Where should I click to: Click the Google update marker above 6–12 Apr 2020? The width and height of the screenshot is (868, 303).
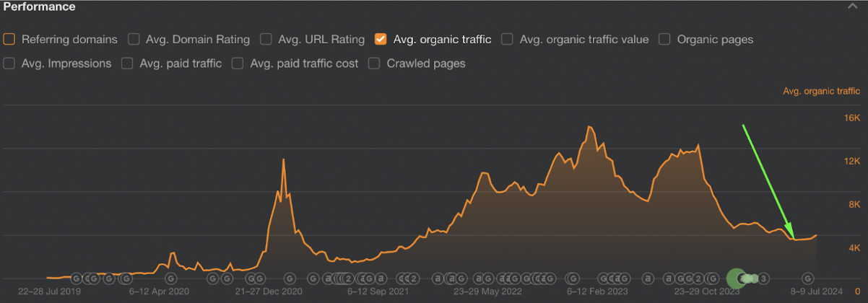coord(171,278)
